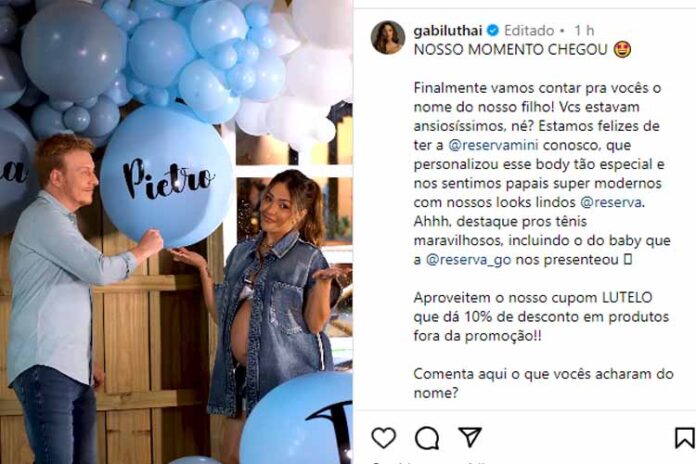The height and width of the screenshot is (464, 696).
Task: Click the heart-eyes emoji after CHEGOU
Action: 622,49
